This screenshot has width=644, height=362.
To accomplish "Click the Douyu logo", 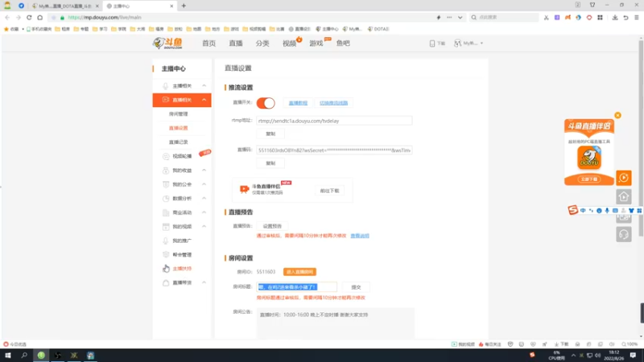I will coord(167,43).
